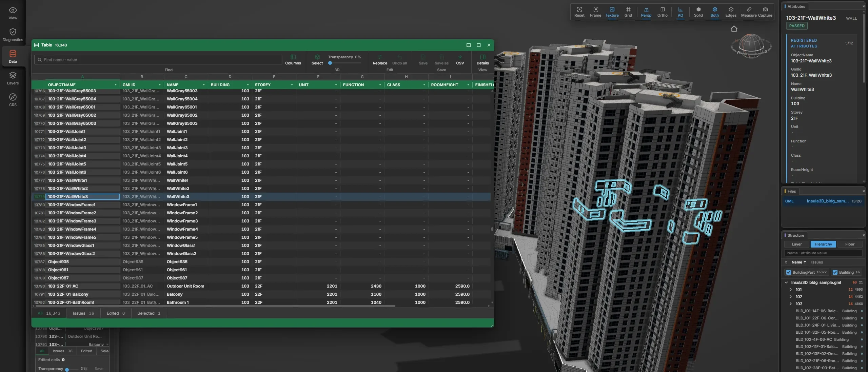The width and height of the screenshot is (868, 372).
Task: Collapse the Insula3D_bldg_sample.gml root node
Action: pos(786,282)
